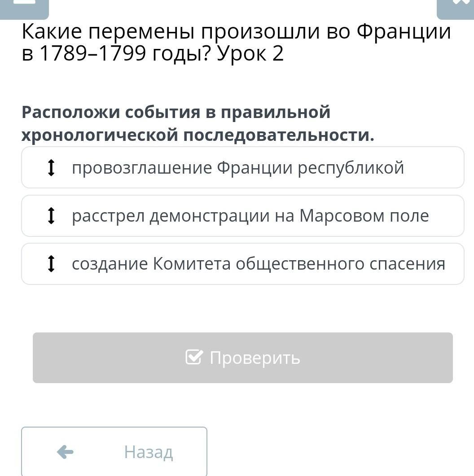
Task: Select the расстрел демонстрации на Марсовом поле text
Action: click(x=250, y=216)
